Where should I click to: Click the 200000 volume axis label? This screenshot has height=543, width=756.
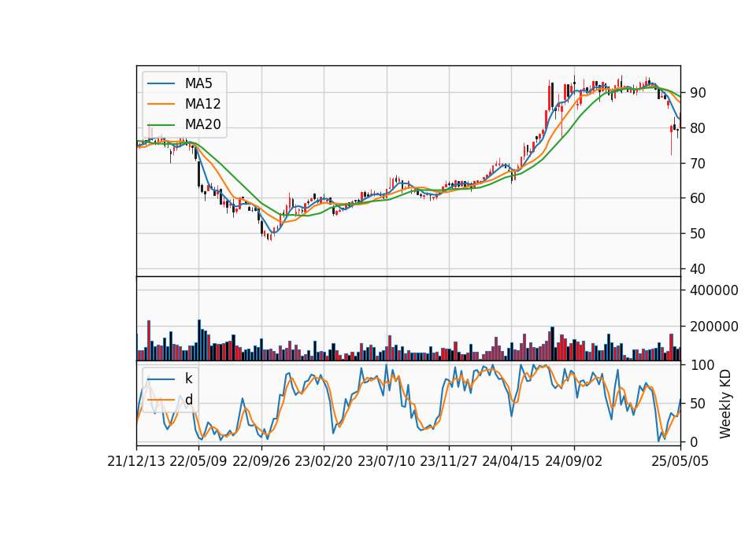(x=714, y=327)
